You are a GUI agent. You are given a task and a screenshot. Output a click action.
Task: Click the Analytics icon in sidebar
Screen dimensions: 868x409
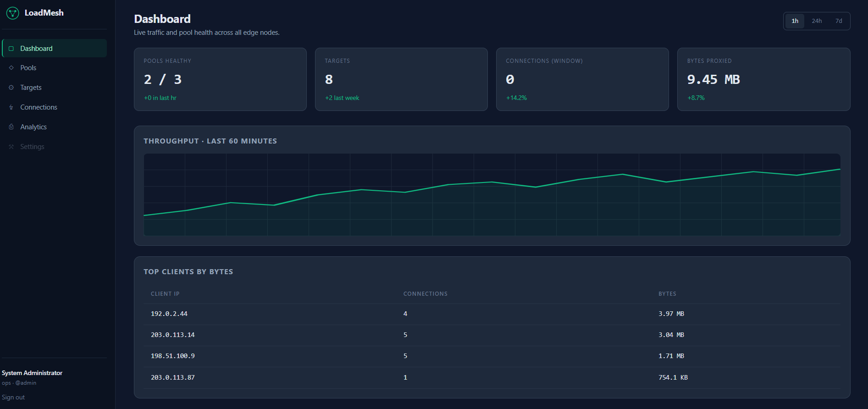[11, 127]
